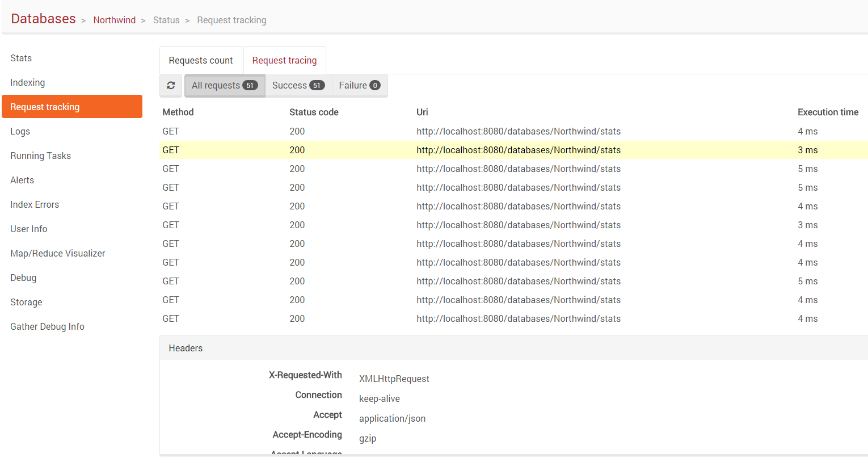Screen dimensions: 868x466
Task: Switch to the Requests count tab
Action: pyautogui.click(x=201, y=60)
